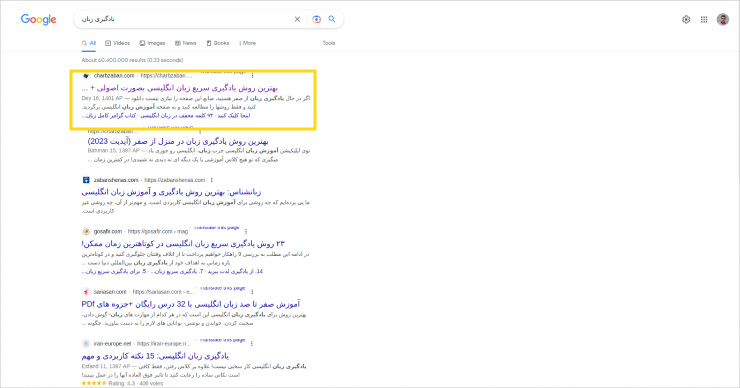Switch to the News tab

185,43
